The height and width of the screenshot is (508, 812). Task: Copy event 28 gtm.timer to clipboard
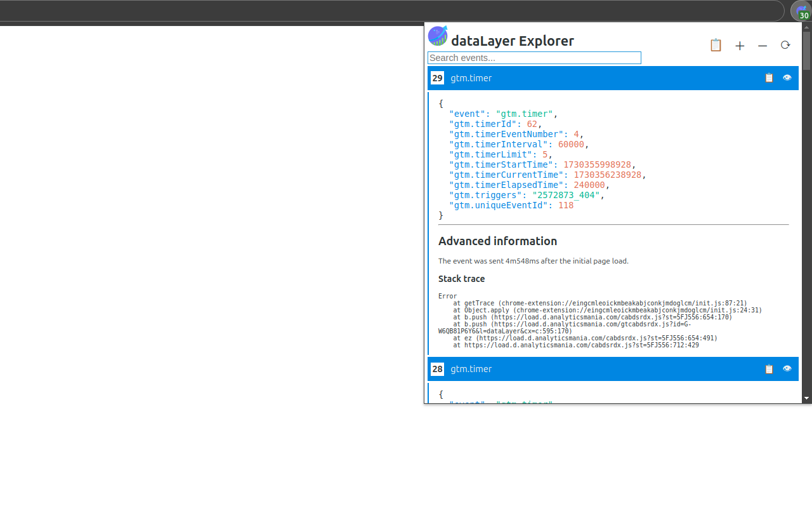[769, 368]
